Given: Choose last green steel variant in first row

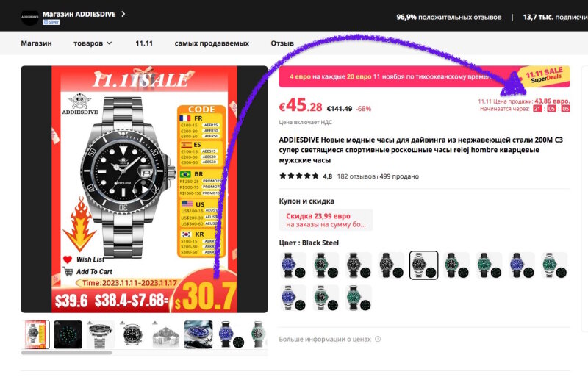Looking at the screenshot, I should coord(554,265).
